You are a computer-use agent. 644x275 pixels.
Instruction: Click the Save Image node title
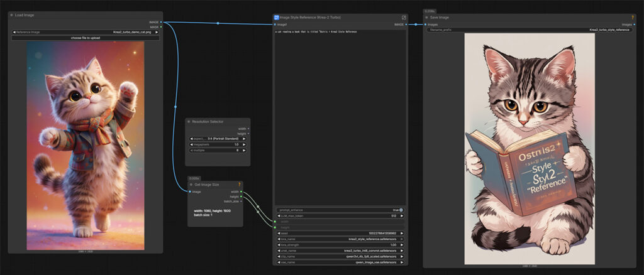[440, 18]
